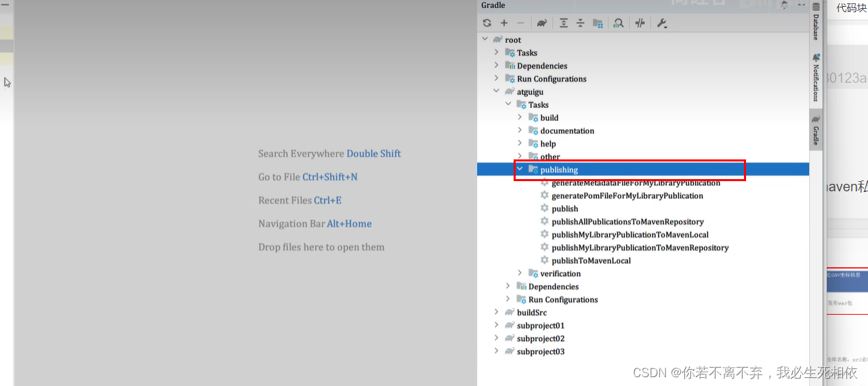This screenshot has height=386, width=868.
Task: Expand the verification task group
Action: [x=520, y=273]
